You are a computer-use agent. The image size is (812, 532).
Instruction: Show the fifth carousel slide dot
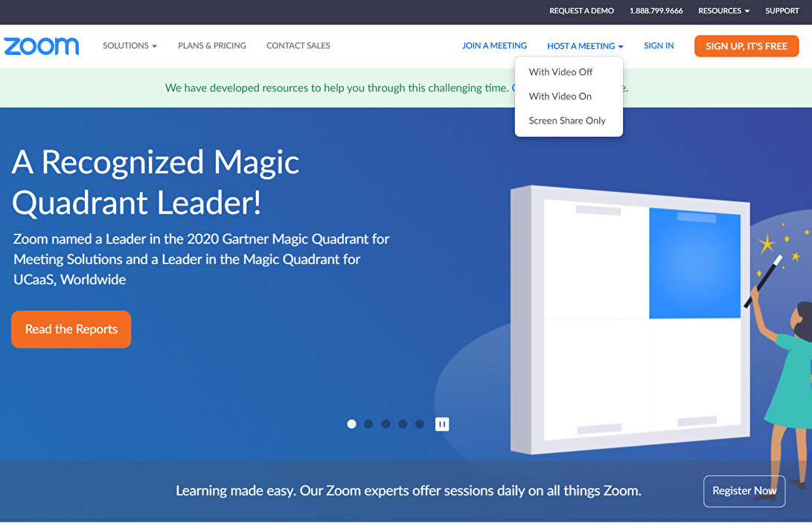pos(420,424)
